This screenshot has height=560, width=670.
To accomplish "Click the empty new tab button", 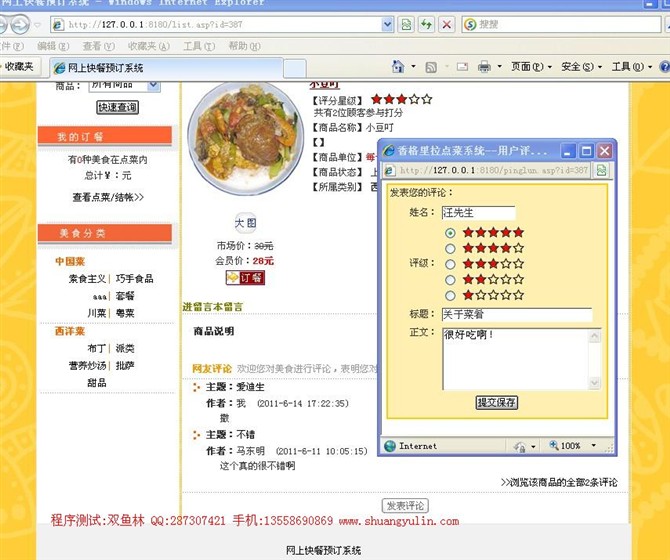I will coord(295,68).
